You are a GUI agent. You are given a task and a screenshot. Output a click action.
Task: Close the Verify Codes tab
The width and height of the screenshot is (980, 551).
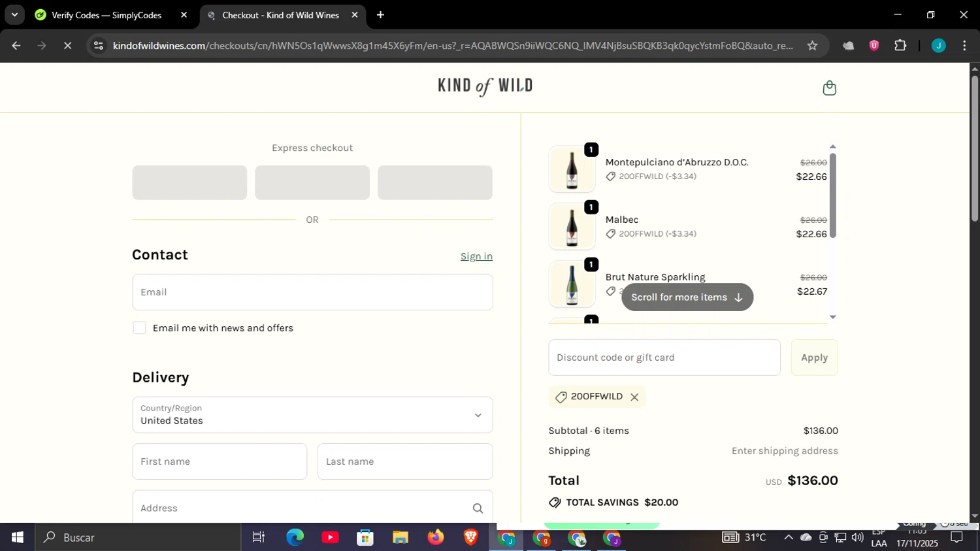pos(184,15)
